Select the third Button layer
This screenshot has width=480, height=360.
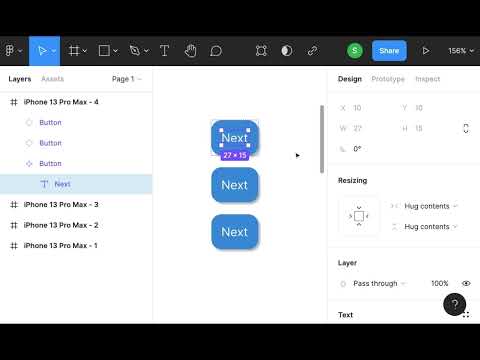[x=76, y=164]
